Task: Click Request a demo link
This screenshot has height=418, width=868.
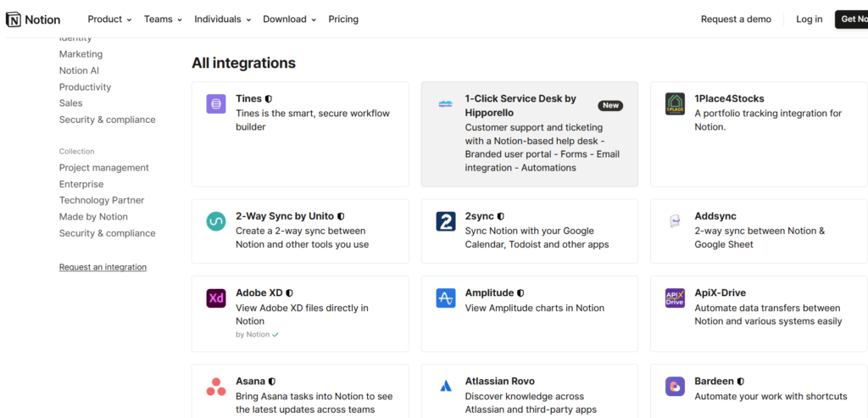Action: (736, 20)
